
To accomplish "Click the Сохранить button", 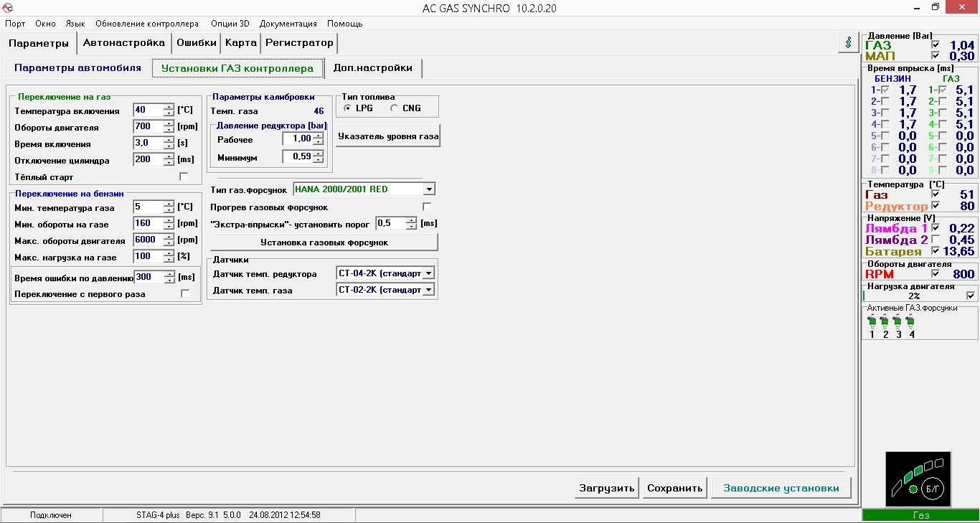I will [x=674, y=488].
